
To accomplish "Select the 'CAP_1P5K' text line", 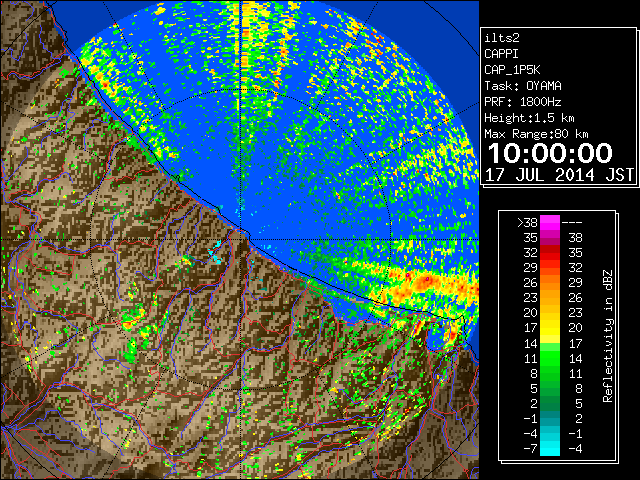I will click(x=512, y=70).
